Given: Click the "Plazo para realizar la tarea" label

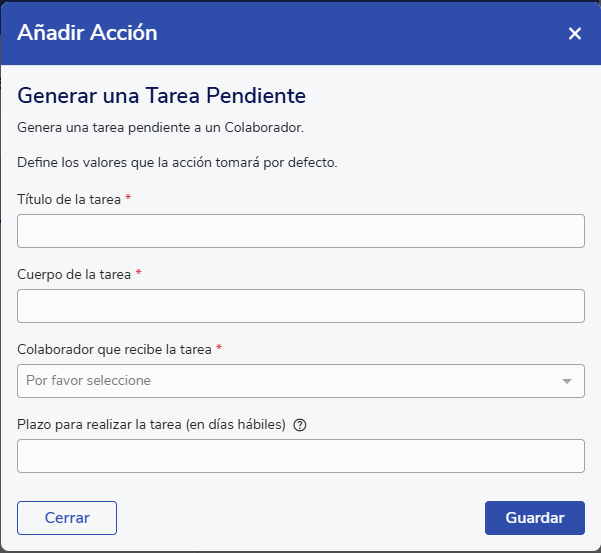Looking at the screenshot, I should point(151,424).
